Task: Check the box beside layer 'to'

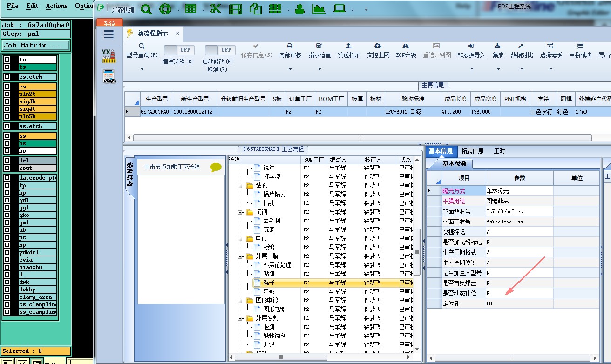Action: pyautogui.click(x=7, y=60)
